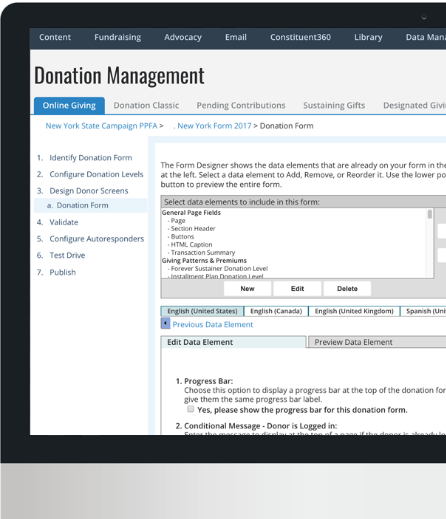Enable show progress bar checkbox
This screenshot has width=446, height=519.
[190, 409]
